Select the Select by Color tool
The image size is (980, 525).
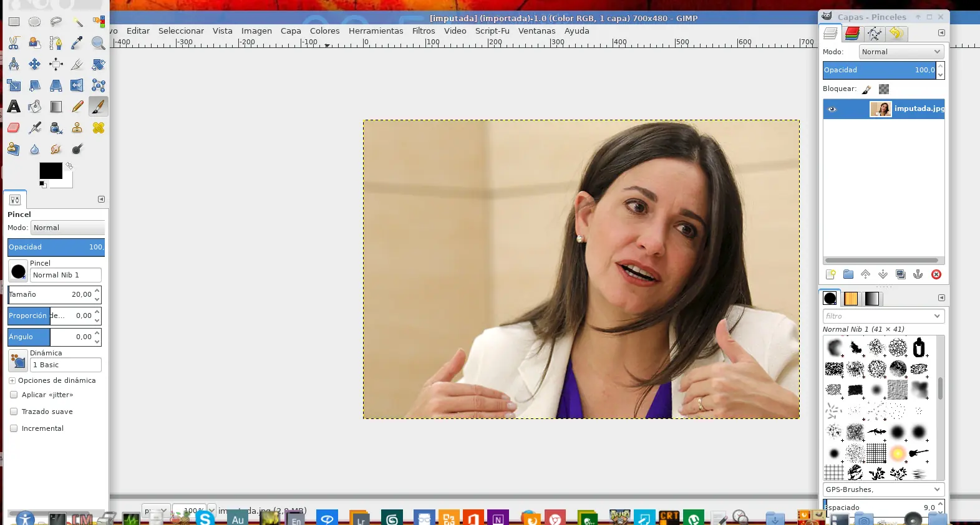pos(99,22)
